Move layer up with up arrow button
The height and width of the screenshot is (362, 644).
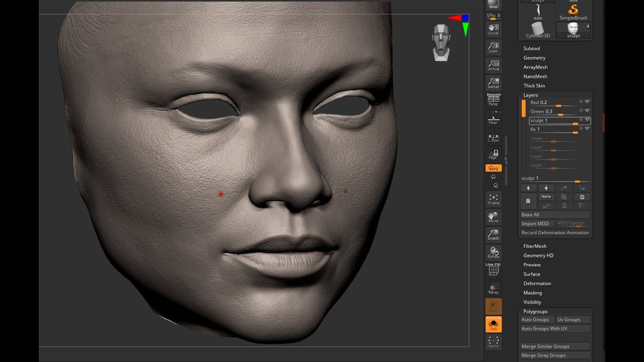click(528, 188)
